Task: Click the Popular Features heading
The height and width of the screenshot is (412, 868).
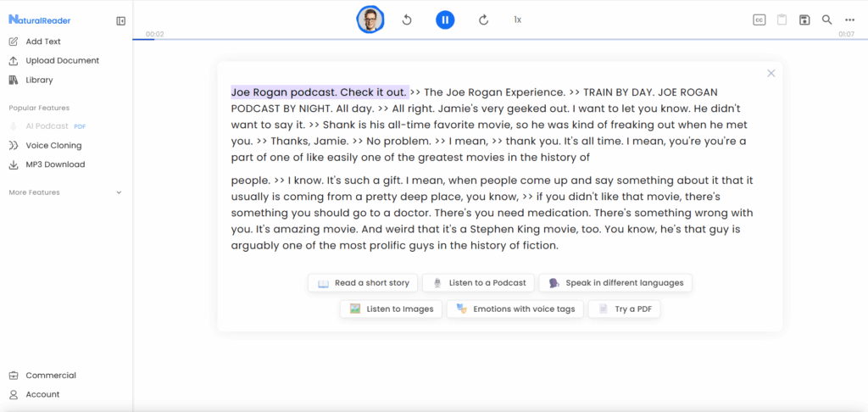Action: coord(39,108)
